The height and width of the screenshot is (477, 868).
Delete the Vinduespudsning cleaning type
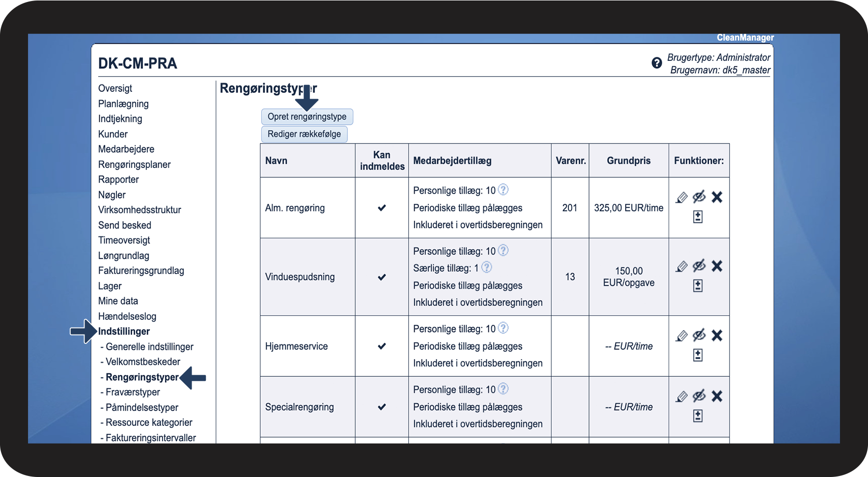point(717,266)
